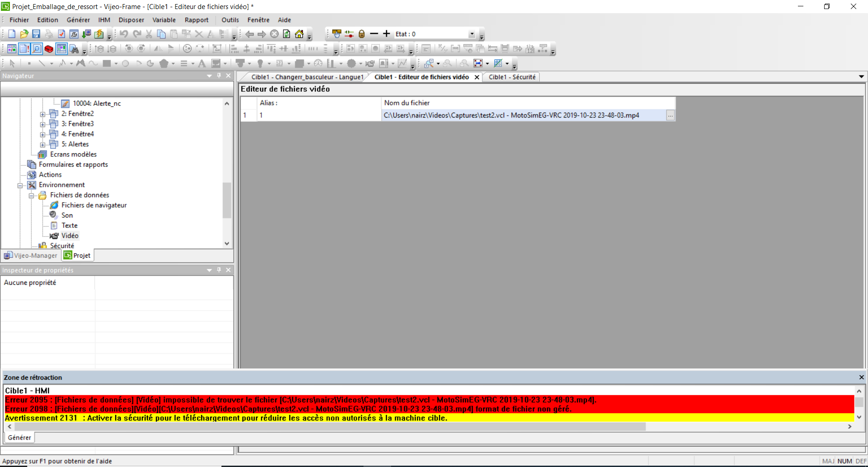Image resolution: width=868 pixels, height=467 pixels.
Task: Click the red toolbox icon
Action: (49, 49)
